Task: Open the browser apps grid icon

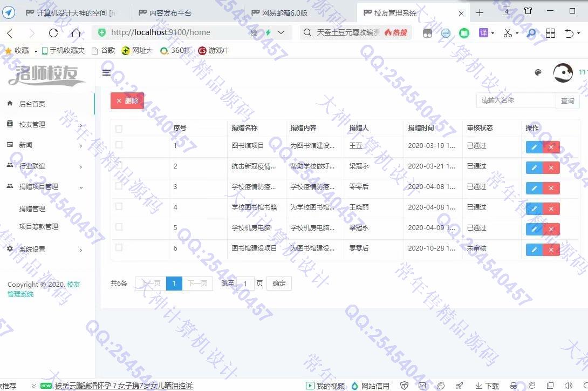Action: point(550,33)
